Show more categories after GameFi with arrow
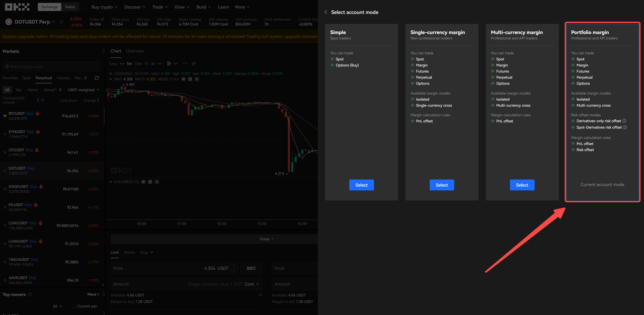The height and width of the screenshot is (315, 644). click(x=61, y=90)
